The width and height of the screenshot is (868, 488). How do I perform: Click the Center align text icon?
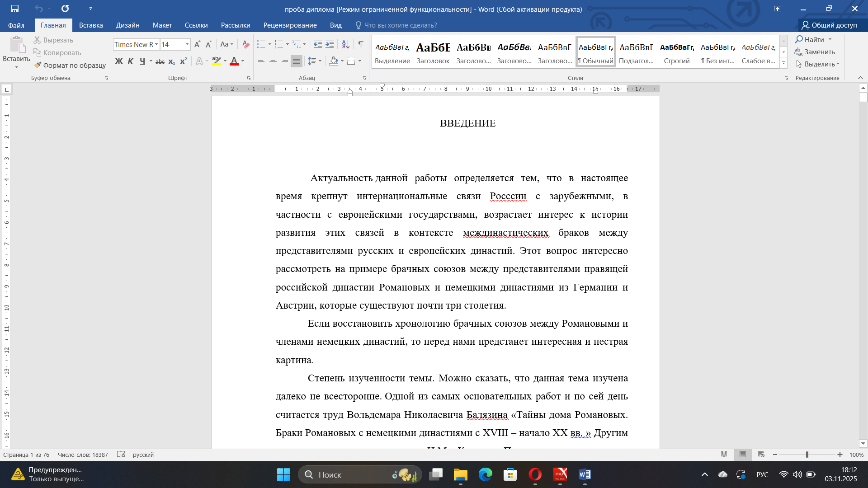(x=273, y=61)
